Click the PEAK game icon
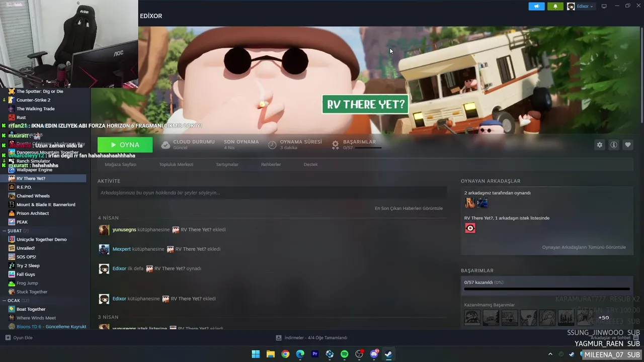Image resolution: width=644 pixels, height=362 pixels. [x=12, y=222]
